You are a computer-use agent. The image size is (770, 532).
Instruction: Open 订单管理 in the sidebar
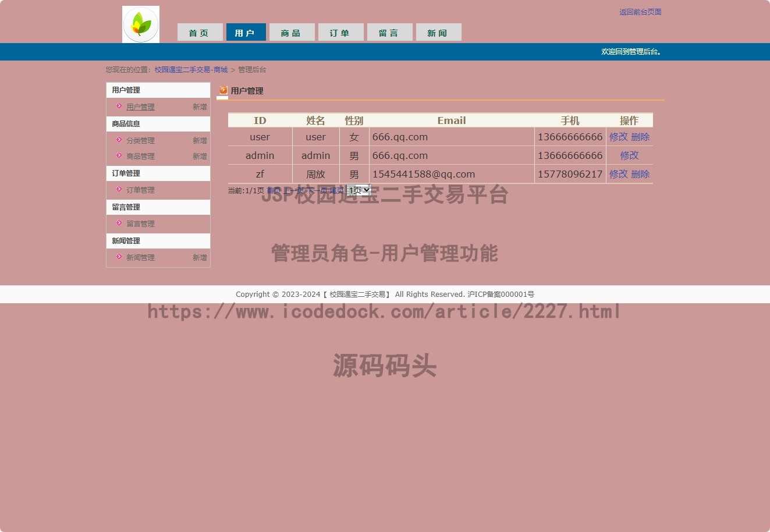140,190
